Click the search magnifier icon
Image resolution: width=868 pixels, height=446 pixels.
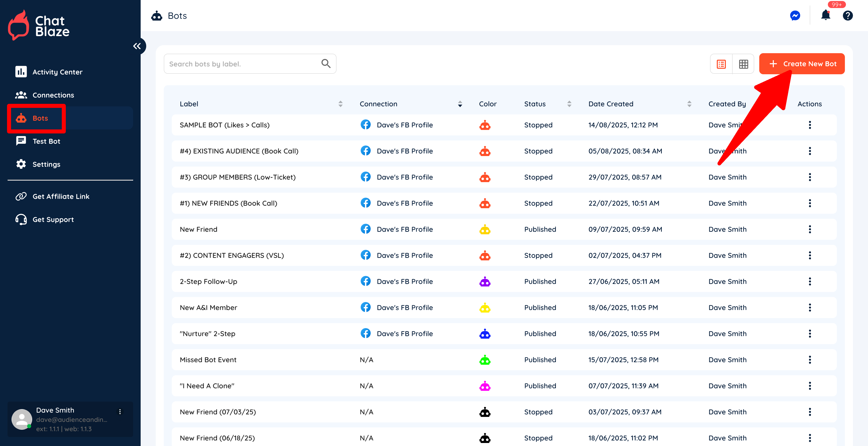tap(325, 64)
